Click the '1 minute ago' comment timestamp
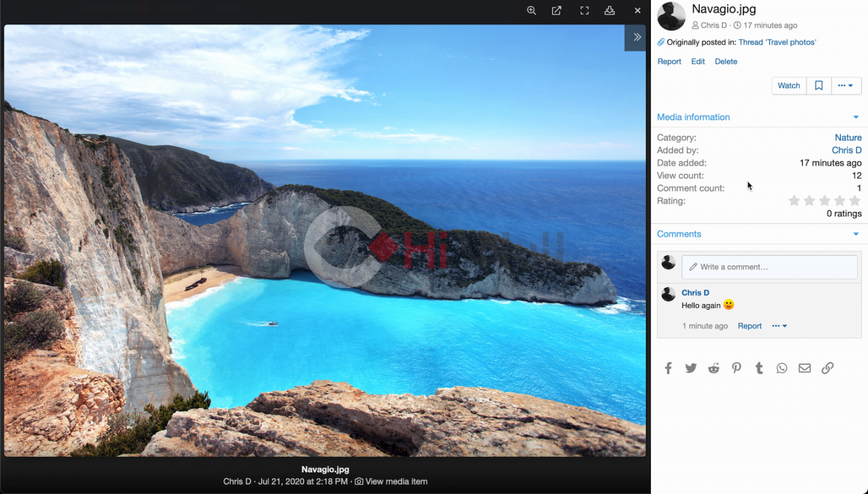This screenshot has width=868, height=494. click(705, 326)
